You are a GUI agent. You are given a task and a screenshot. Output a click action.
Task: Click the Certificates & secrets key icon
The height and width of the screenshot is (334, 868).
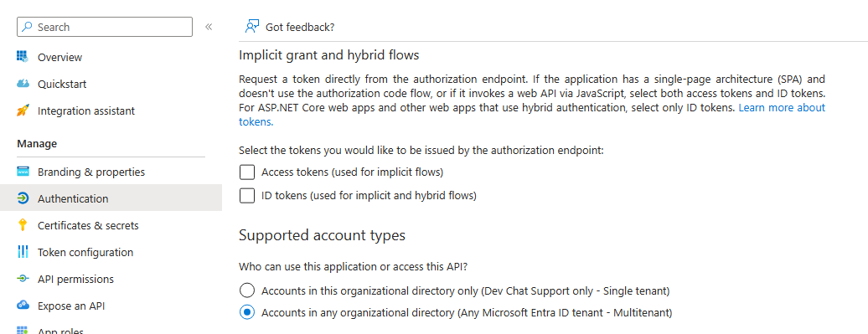coord(23,225)
